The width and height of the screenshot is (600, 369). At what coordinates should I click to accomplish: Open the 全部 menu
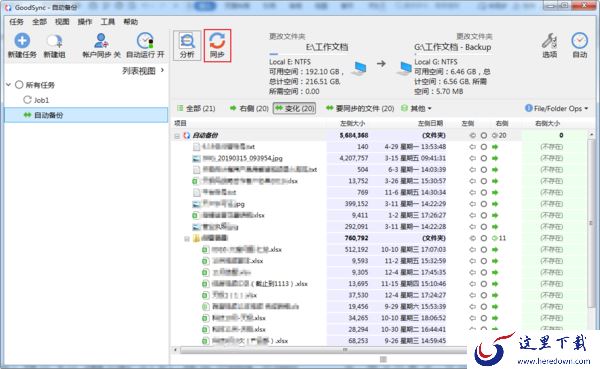(x=39, y=22)
